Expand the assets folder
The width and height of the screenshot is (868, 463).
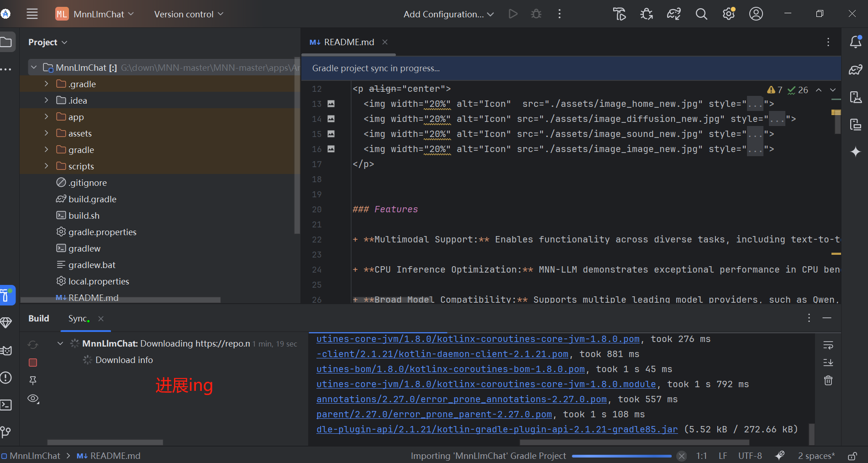[46, 133]
